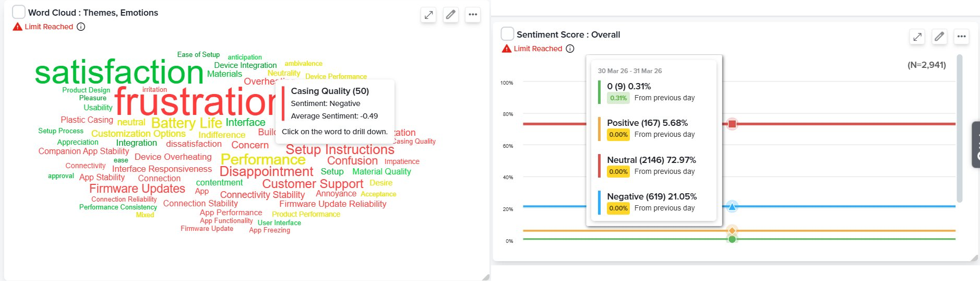Click the Word Cloud warning triangle icon
The width and height of the screenshot is (980, 281).
[18, 27]
